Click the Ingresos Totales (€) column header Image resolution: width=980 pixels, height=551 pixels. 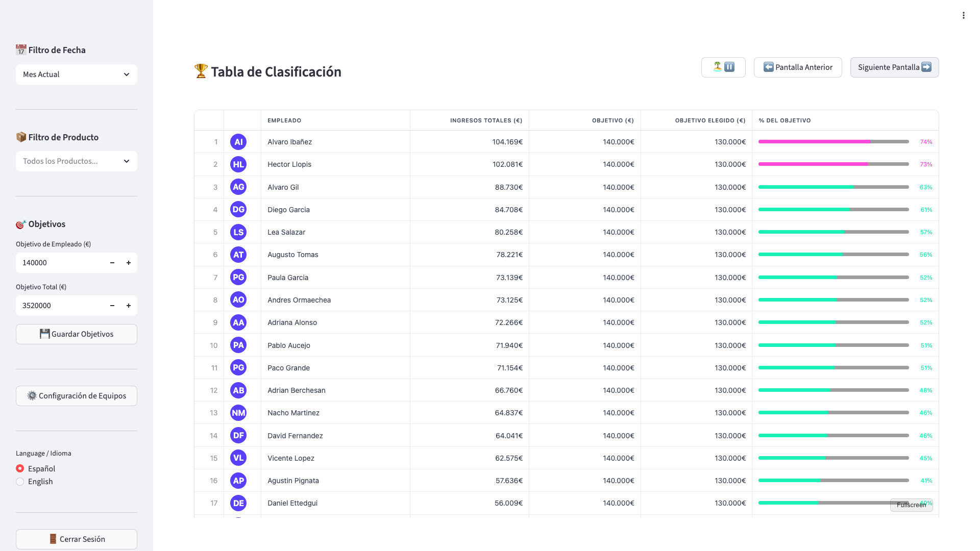click(470, 120)
